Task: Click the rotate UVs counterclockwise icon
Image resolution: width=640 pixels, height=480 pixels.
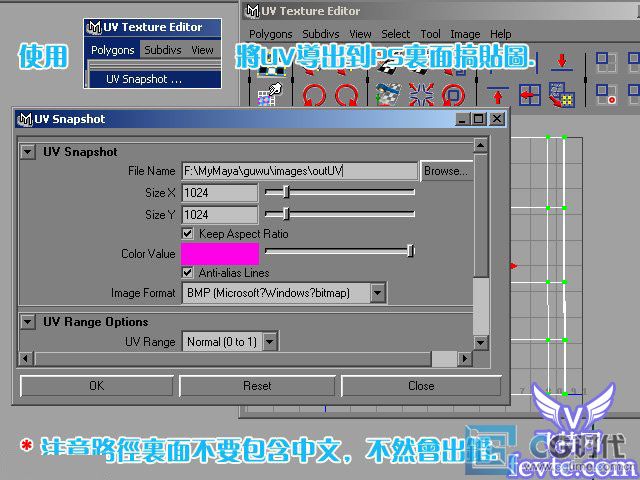Action: [x=314, y=95]
